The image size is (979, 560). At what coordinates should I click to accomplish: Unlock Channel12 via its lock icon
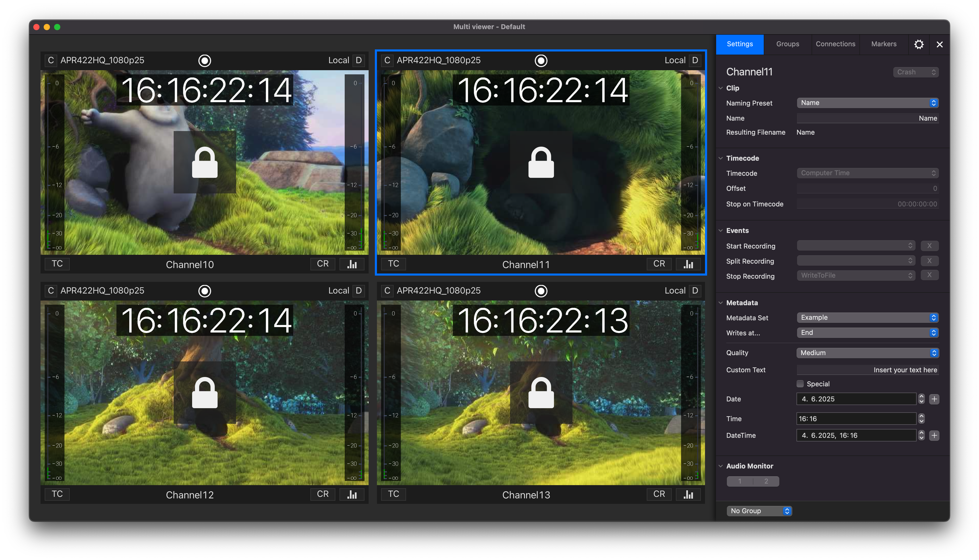coord(205,392)
